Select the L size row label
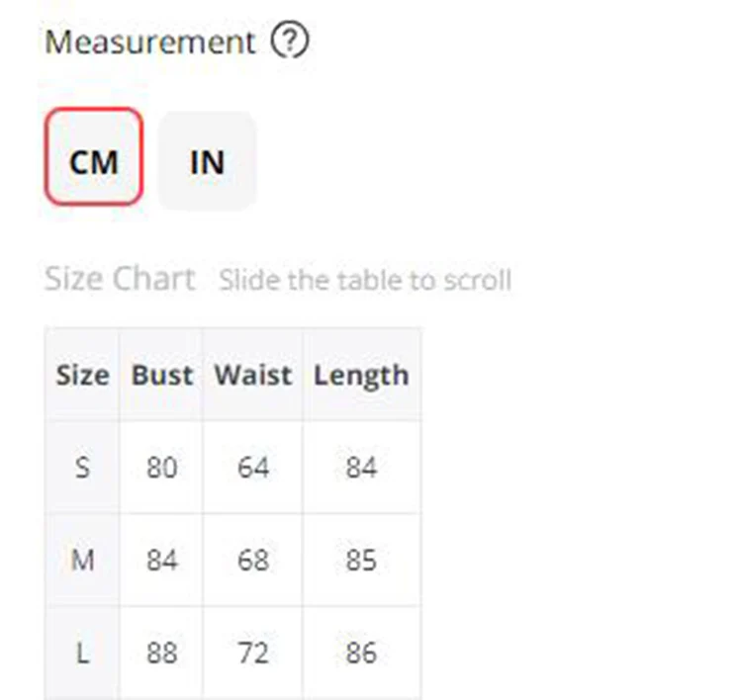Screen dimensions: 742x700 (83, 653)
